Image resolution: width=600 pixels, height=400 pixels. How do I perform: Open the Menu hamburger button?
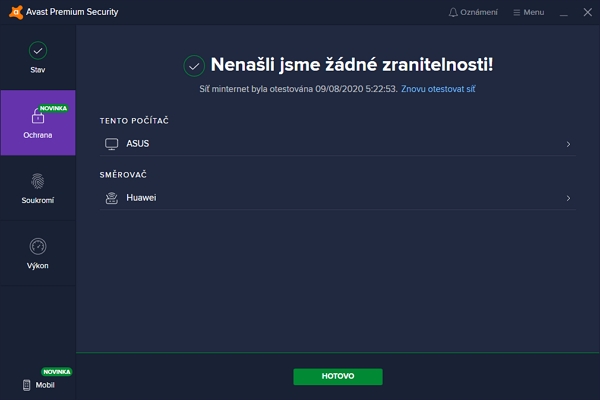pos(528,12)
